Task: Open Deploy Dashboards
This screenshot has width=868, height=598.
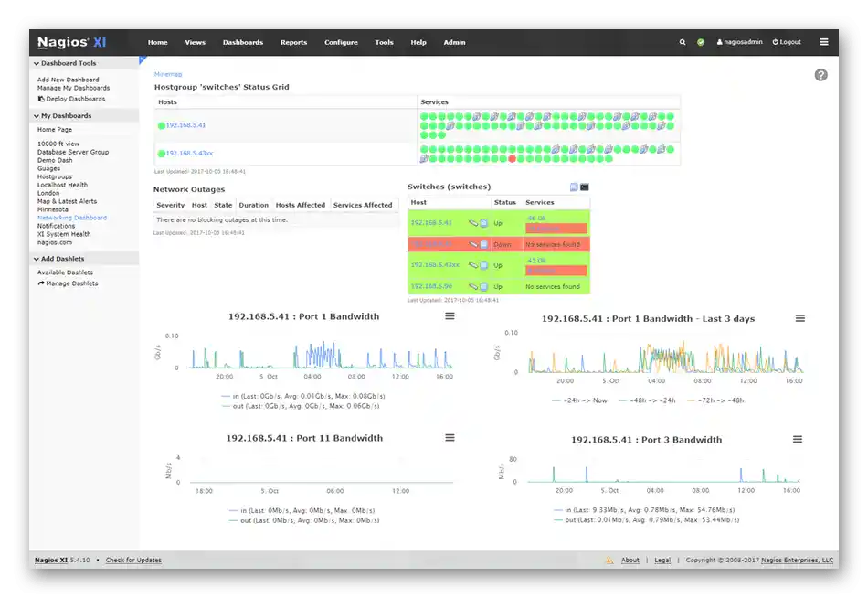Action: click(x=71, y=99)
